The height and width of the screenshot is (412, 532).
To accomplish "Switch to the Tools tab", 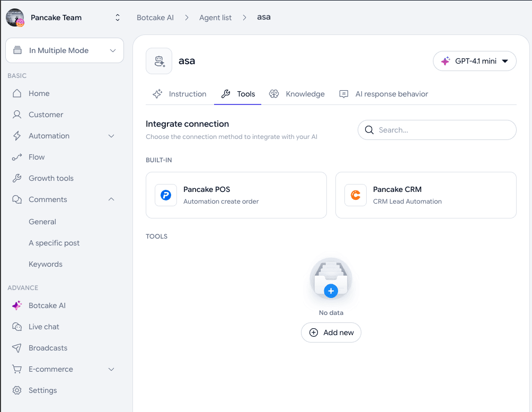I will (x=238, y=94).
